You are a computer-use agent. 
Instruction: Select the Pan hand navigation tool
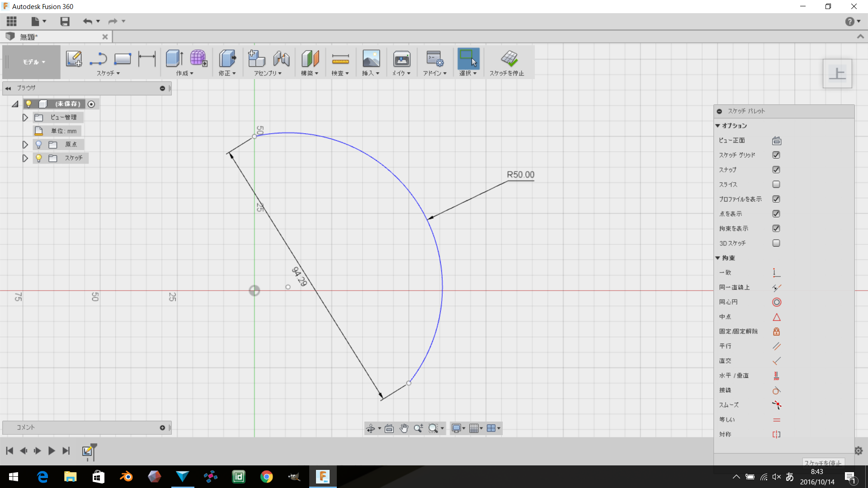[404, 428]
